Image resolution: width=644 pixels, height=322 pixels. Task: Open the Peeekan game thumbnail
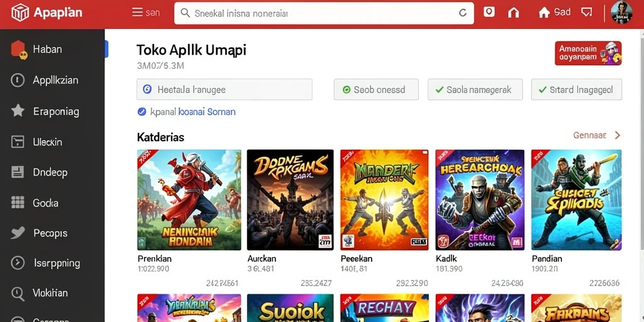pos(384,200)
